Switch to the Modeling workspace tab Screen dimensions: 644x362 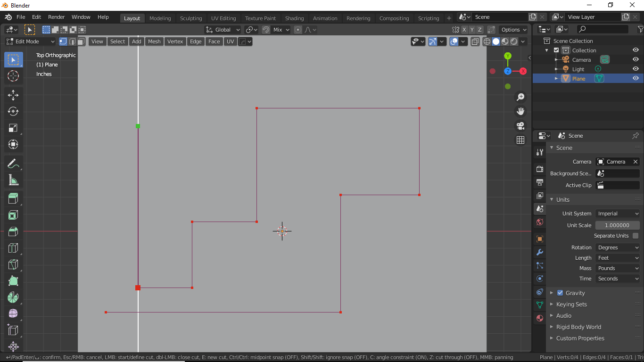click(160, 18)
